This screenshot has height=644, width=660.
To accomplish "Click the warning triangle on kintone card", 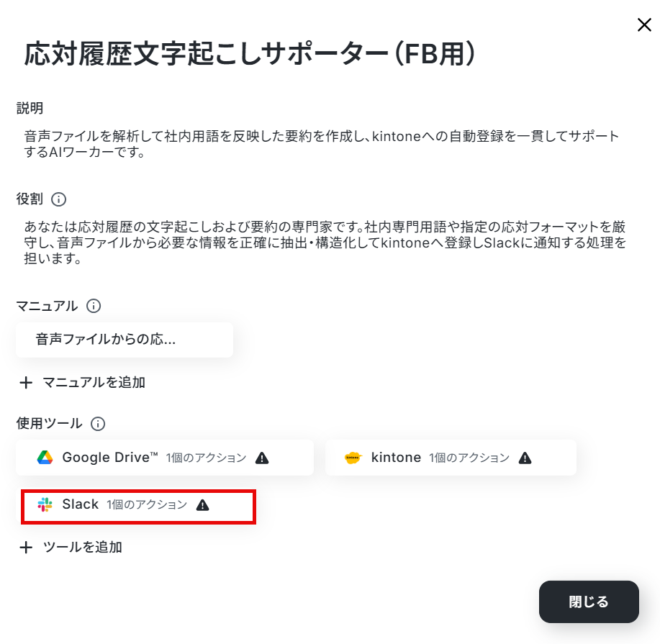I will point(525,458).
